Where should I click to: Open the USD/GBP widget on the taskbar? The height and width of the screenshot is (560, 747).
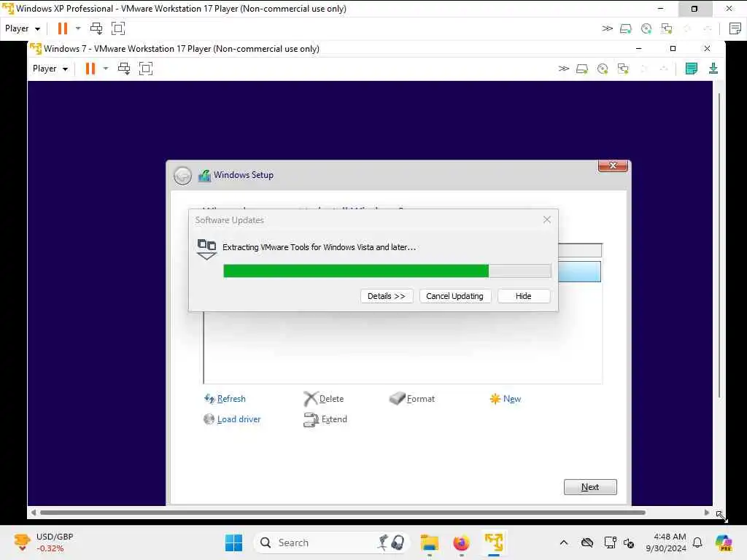(x=43, y=542)
